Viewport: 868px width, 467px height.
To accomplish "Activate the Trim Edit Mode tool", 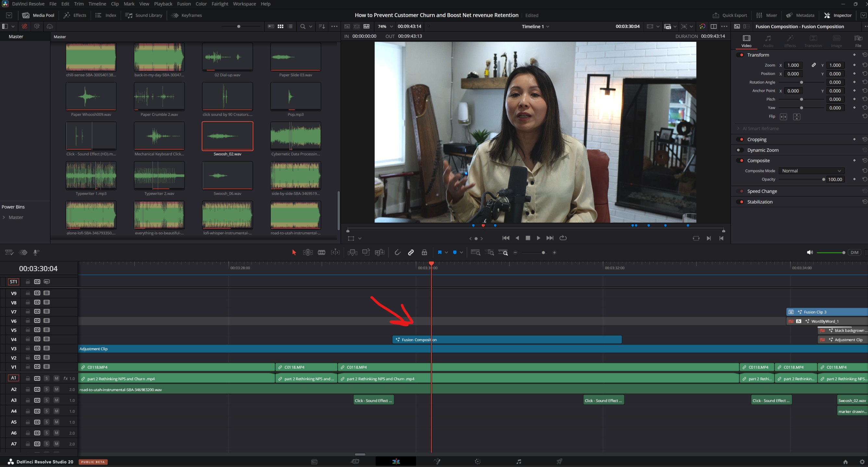I will tap(308, 252).
